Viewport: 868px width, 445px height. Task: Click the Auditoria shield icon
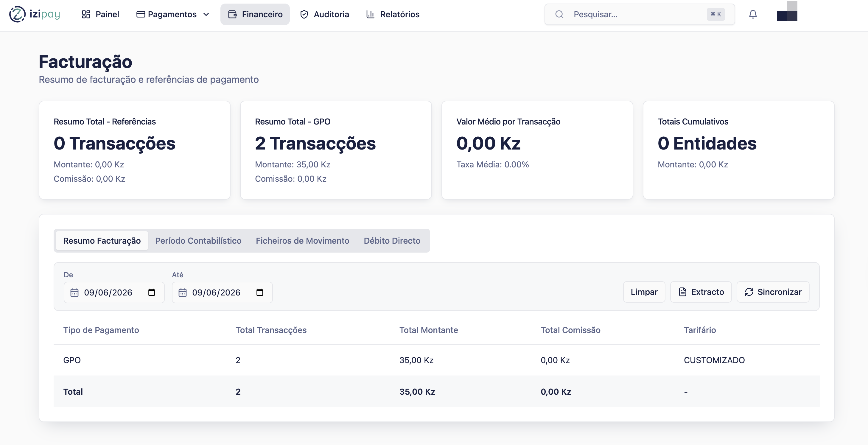(x=304, y=15)
